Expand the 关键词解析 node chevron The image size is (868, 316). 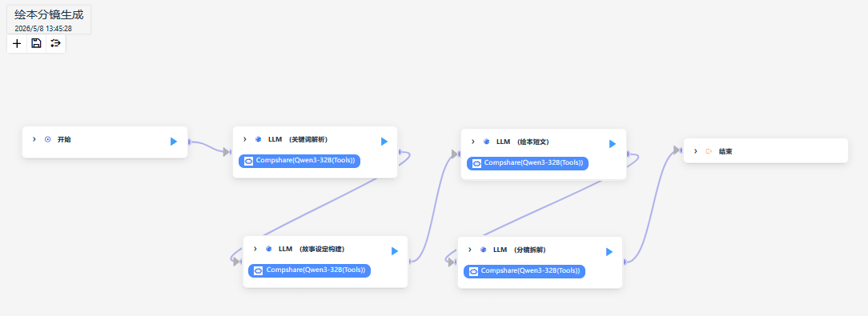coord(245,139)
